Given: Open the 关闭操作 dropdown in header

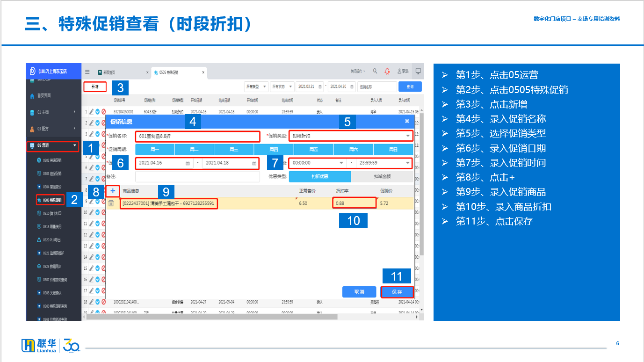Looking at the screenshot, I should [x=358, y=71].
